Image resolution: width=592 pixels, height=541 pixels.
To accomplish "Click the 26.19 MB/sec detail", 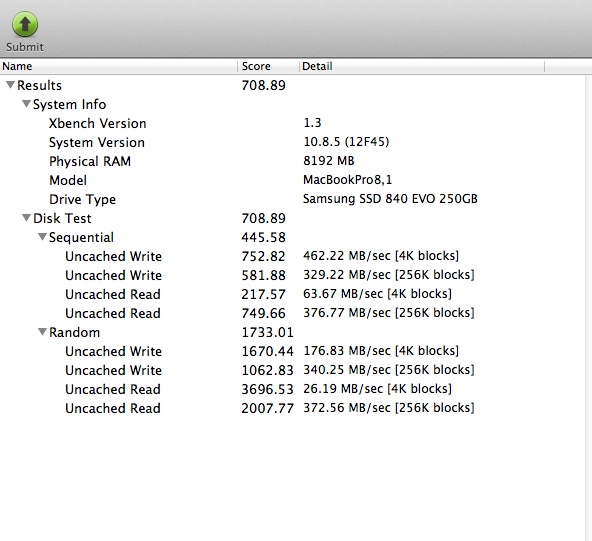I will 378,388.
